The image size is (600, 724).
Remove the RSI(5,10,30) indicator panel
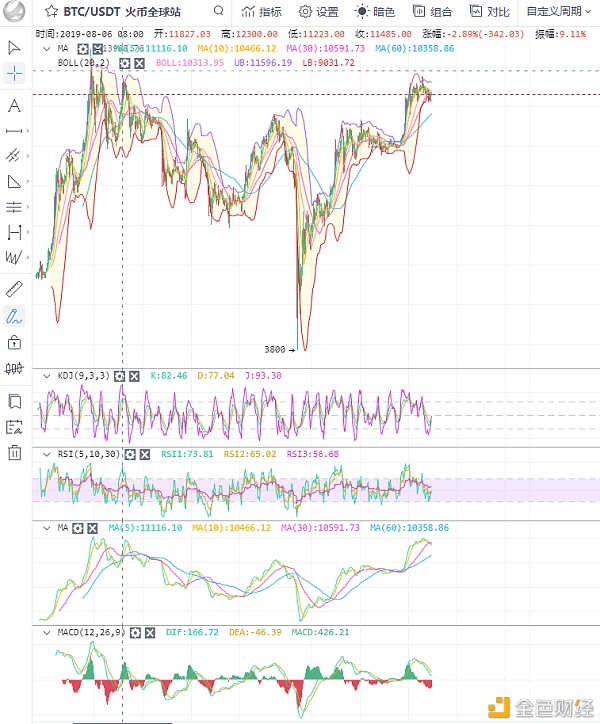145,454
